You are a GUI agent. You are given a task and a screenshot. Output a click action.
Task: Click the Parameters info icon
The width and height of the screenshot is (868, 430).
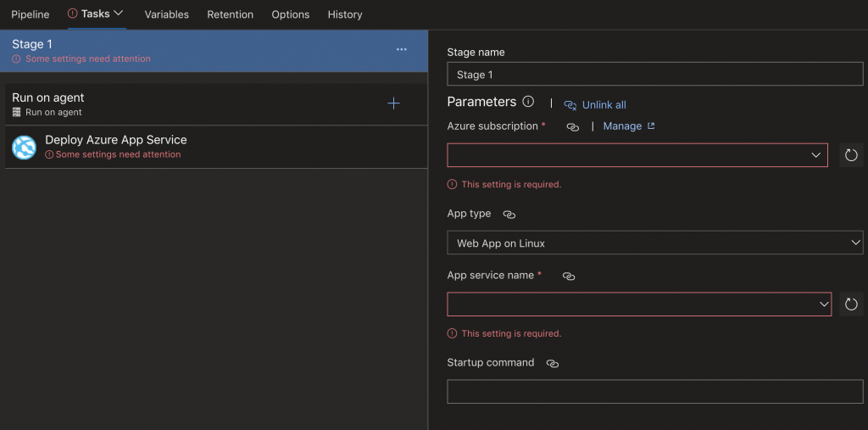[x=528, y=102]
